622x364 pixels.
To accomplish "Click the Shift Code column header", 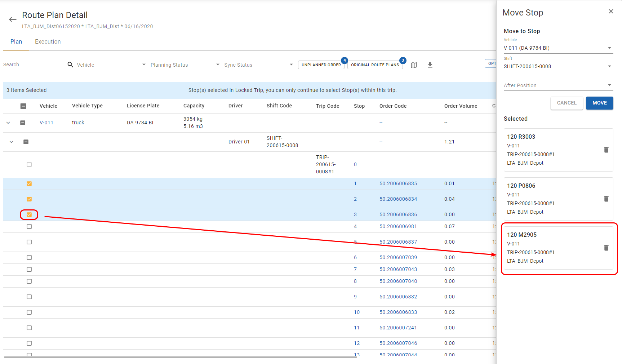I will pos(279,106).
